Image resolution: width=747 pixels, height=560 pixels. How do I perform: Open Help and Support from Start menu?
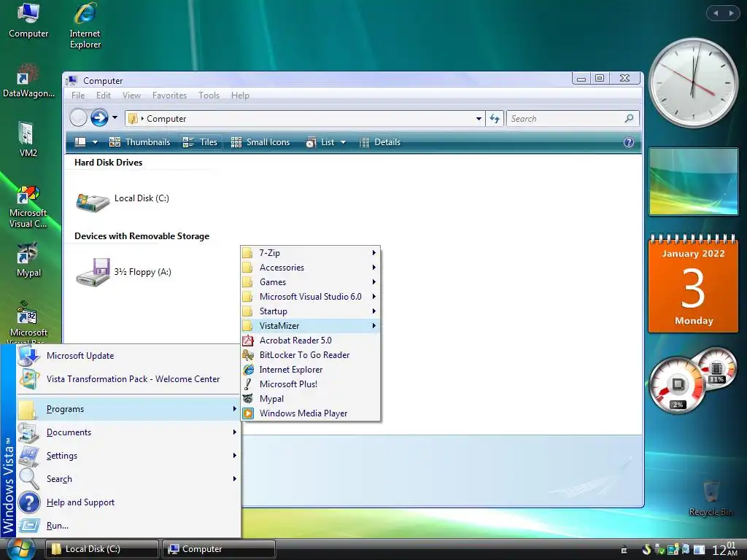[128, 502]
